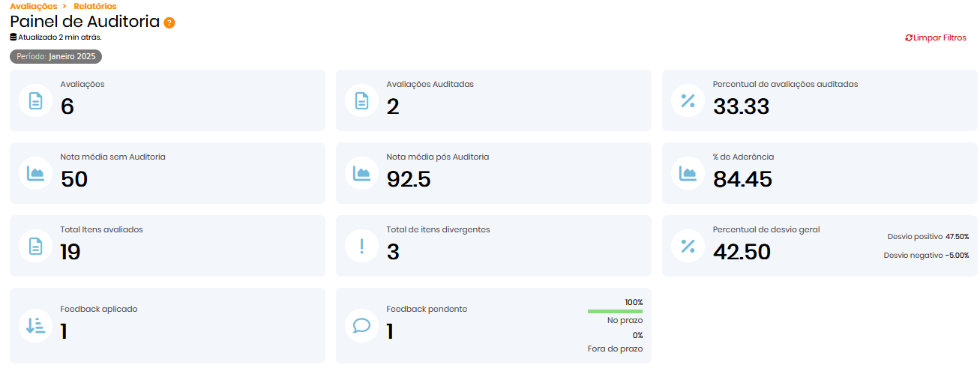Click the Período: Janeiro 2025 filter chip
The width and height of the screenshot is (980, 368).
[55, 56]
